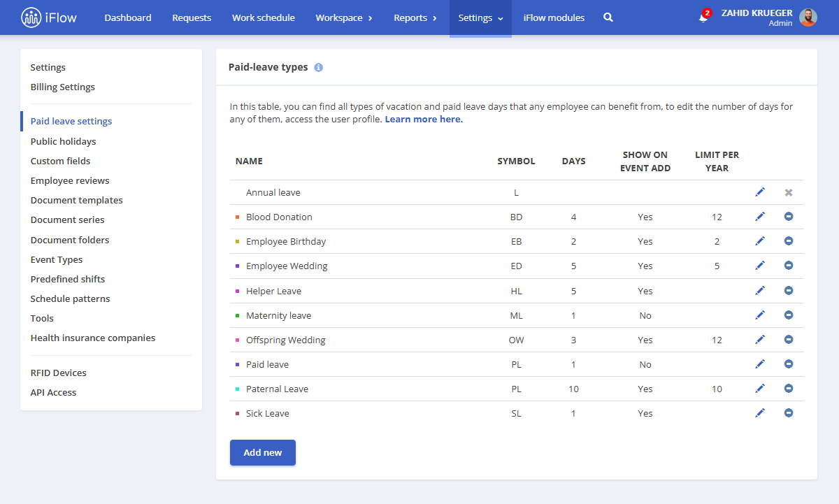Image resolution: width=839 pixels, height=504 pixels.
Task: Click the orange color marker for Blood Donation
Action: (x=238, y=217)
